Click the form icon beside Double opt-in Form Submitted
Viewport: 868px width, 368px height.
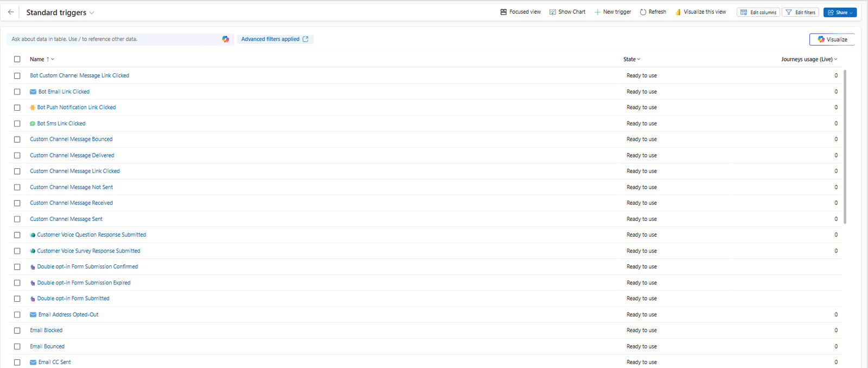pyautogui.click(x=33, y=299)
